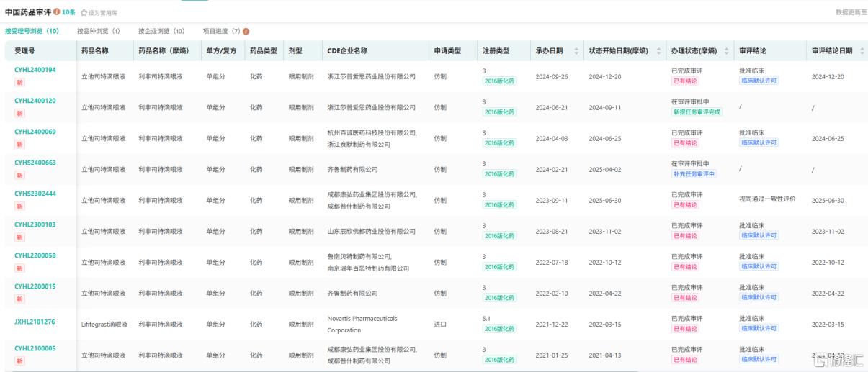Viewport: 868px width, 372px height.
Task: Open record CYHS2400663
Action: click(35, 163)
